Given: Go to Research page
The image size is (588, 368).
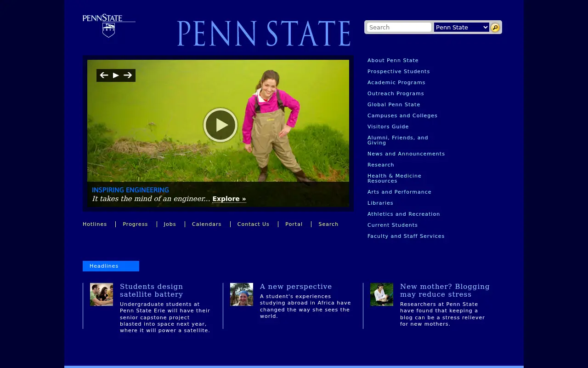Looking at the screenshot, I should click(381, 165).
